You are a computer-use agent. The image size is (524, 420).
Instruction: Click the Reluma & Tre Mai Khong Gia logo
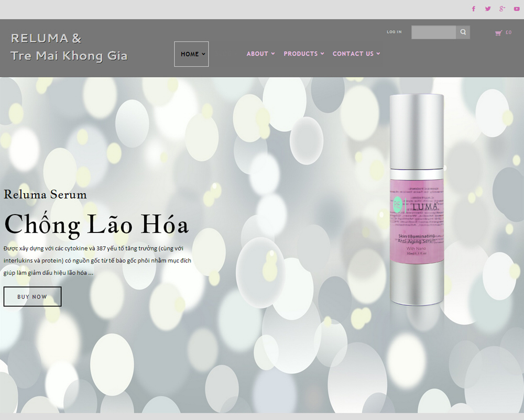69,47
